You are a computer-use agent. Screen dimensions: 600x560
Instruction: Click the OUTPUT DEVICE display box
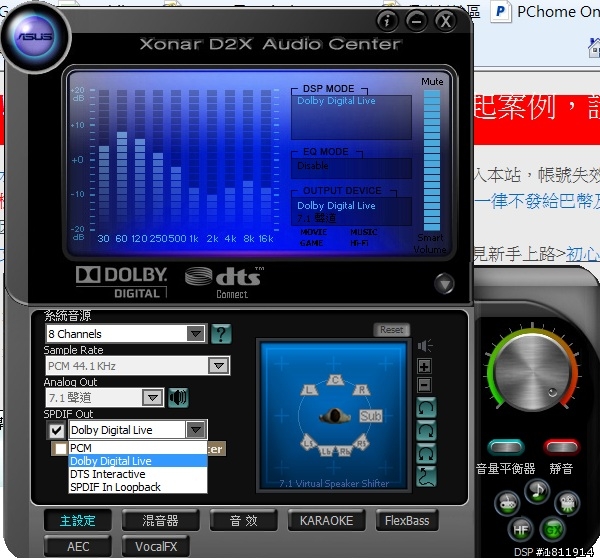pos(351,211)
